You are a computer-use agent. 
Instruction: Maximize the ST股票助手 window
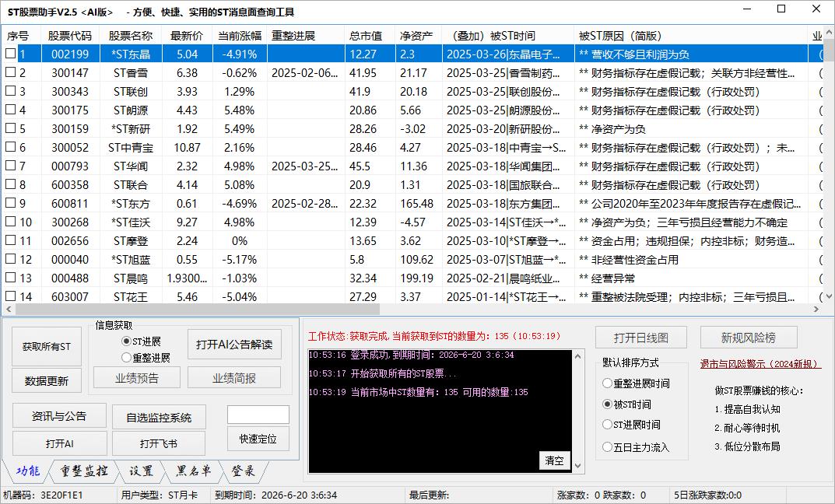click(781, 9)
